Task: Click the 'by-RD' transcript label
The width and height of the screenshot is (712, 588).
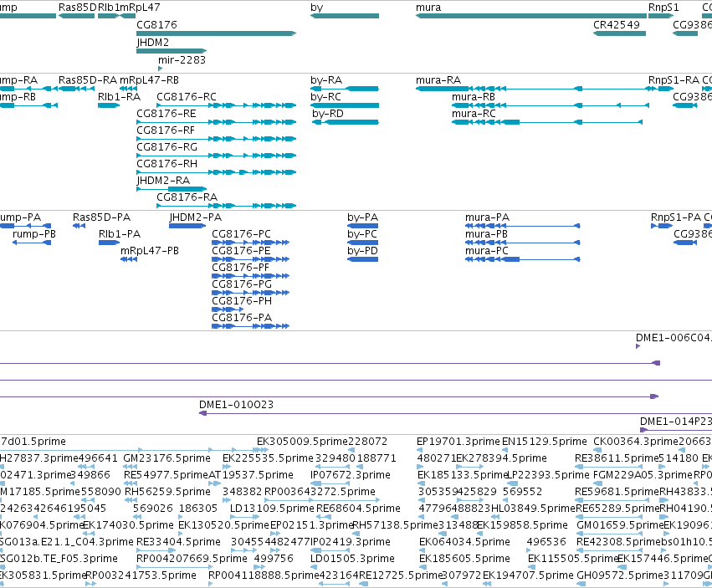Action: (327, 114)
